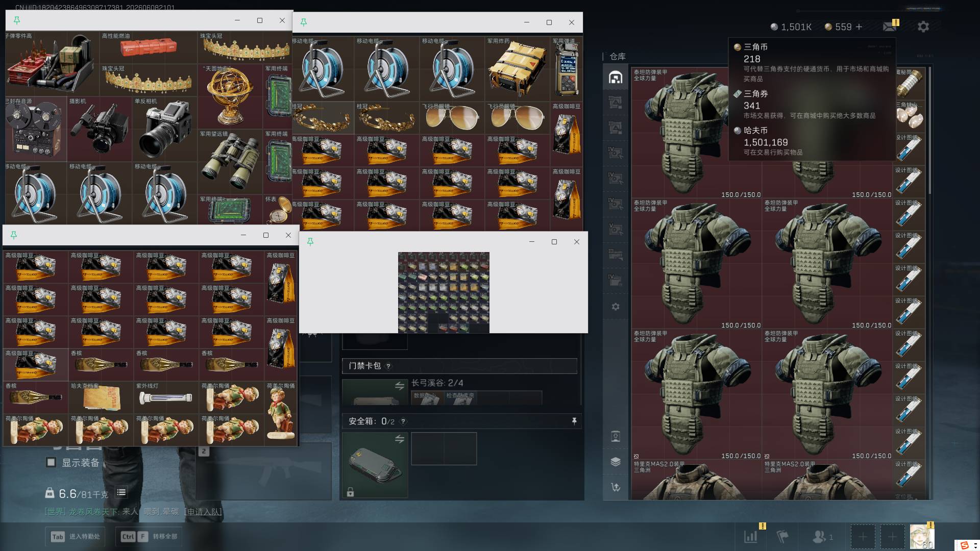Add more triangle coins with plus icon
This screenshot has width=980, height=551.
pyautogui.click(x=859, y=27)
